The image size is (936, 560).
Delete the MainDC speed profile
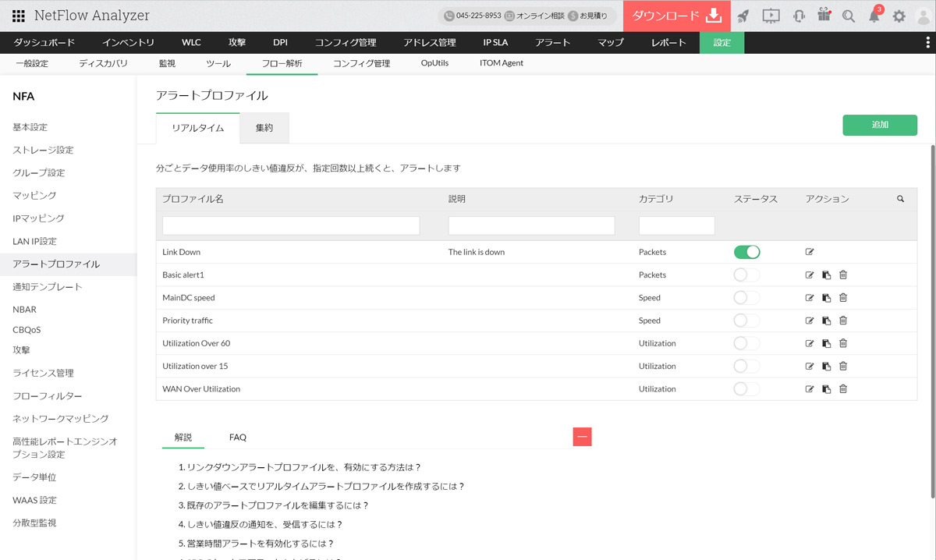tap(843, 298)
